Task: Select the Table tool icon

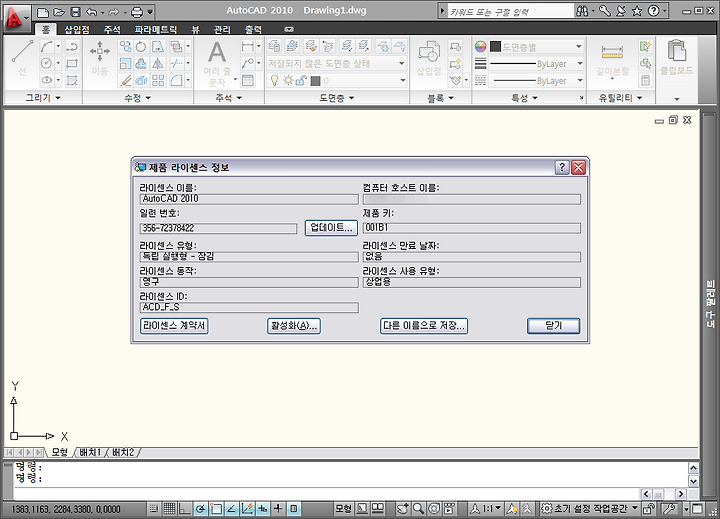Action: [248, 81]
